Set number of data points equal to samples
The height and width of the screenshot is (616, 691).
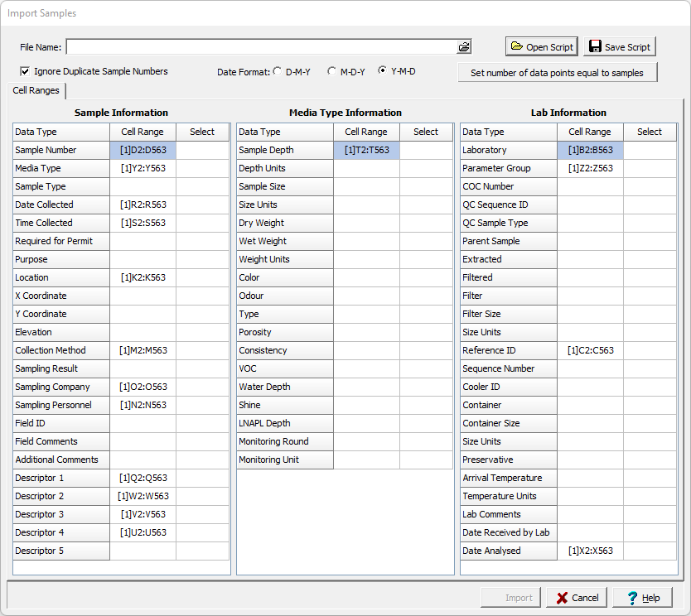click(557, 73)
